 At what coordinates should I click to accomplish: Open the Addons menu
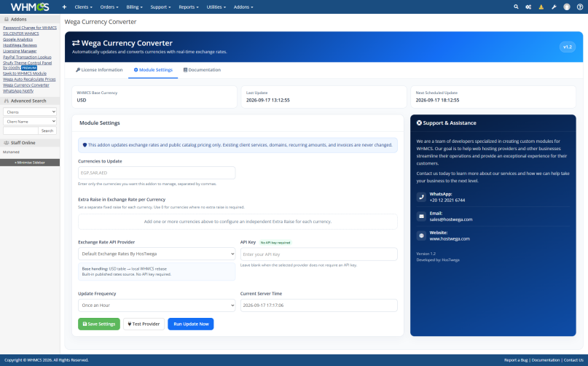[x=243, y=7]
